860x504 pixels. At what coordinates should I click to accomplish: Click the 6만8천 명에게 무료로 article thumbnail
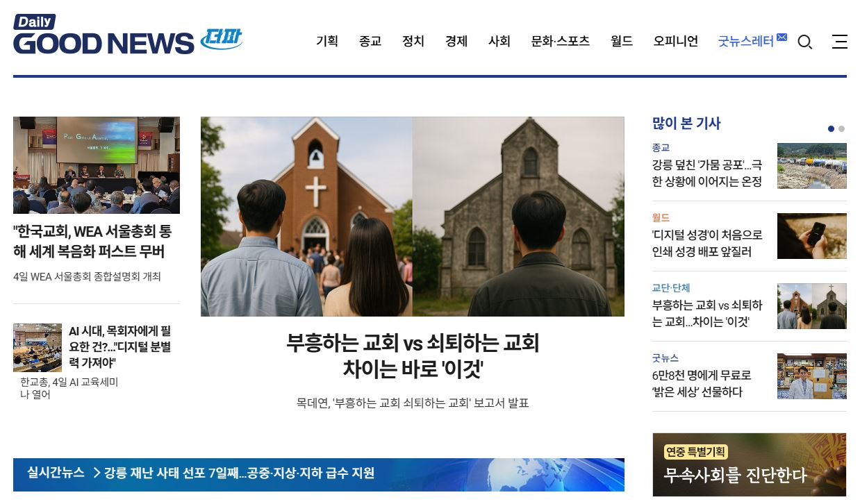(811, 376)
